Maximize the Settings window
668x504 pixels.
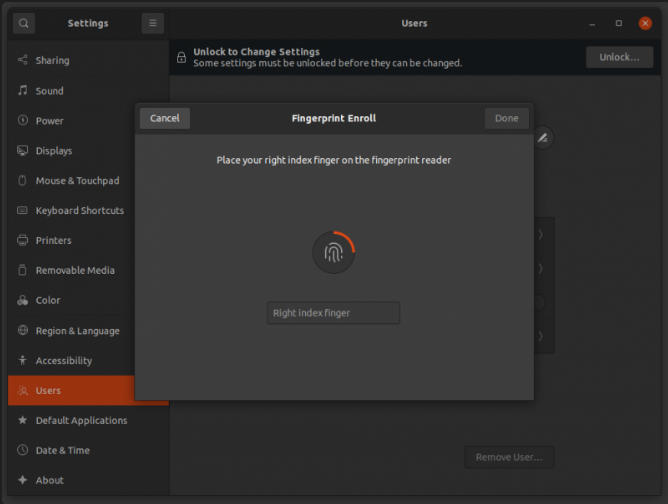point(619,23)
